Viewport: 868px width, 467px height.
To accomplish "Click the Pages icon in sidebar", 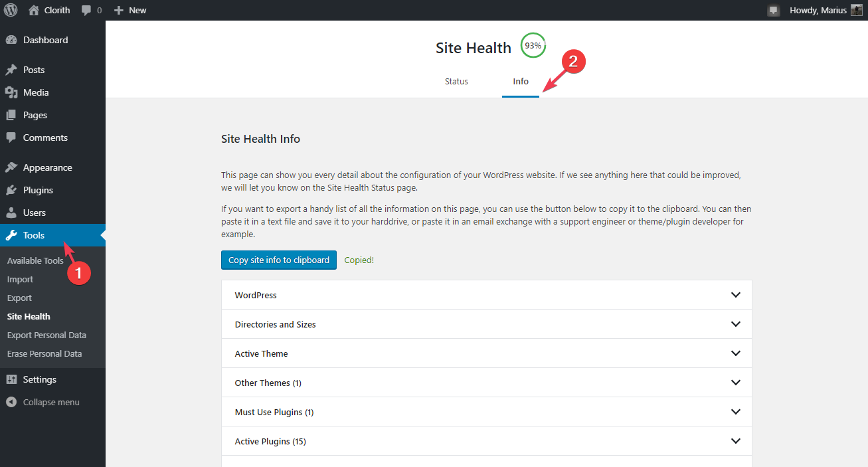I will coord(11,115).
